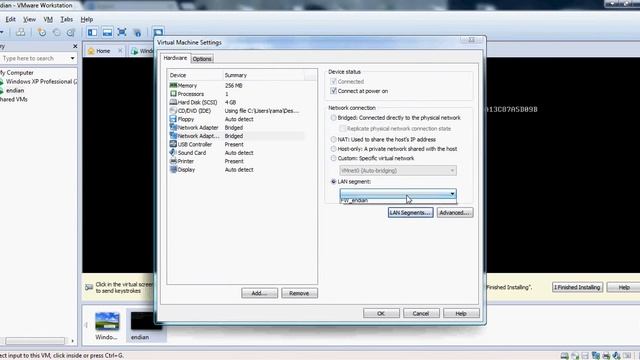The height and width of the screenshot is (360, 640).
Task: Click the Add... button
Action: 259,293
